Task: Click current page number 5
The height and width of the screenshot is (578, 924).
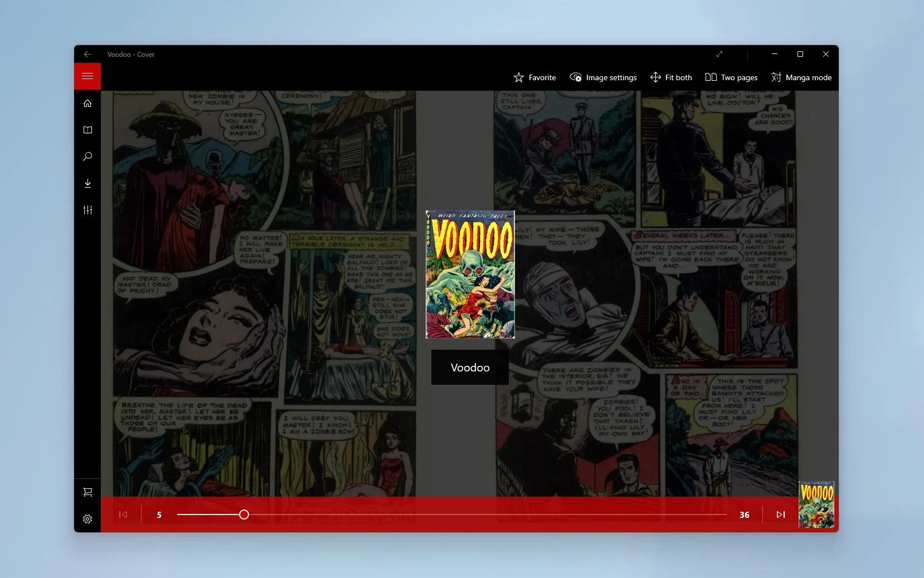Action: coord(159,515)
